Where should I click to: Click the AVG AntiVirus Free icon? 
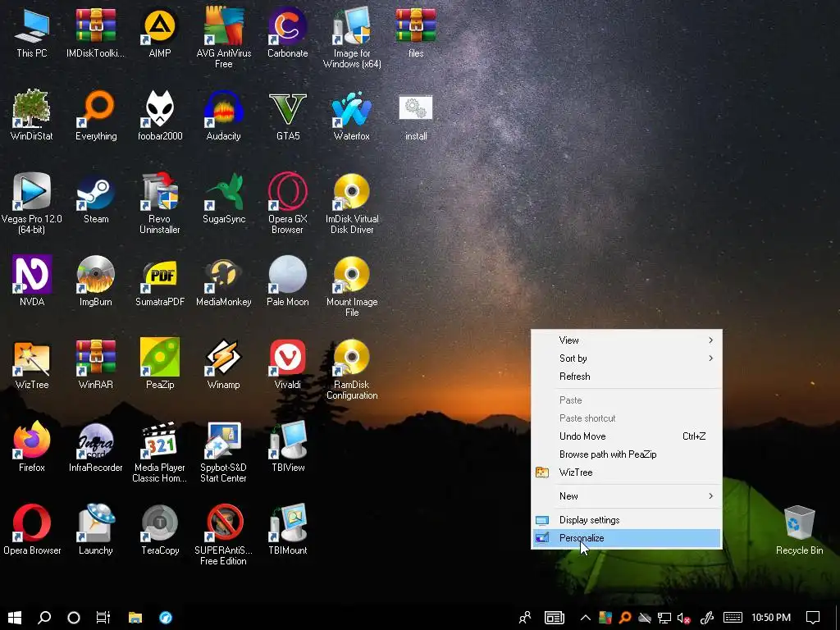223,27
